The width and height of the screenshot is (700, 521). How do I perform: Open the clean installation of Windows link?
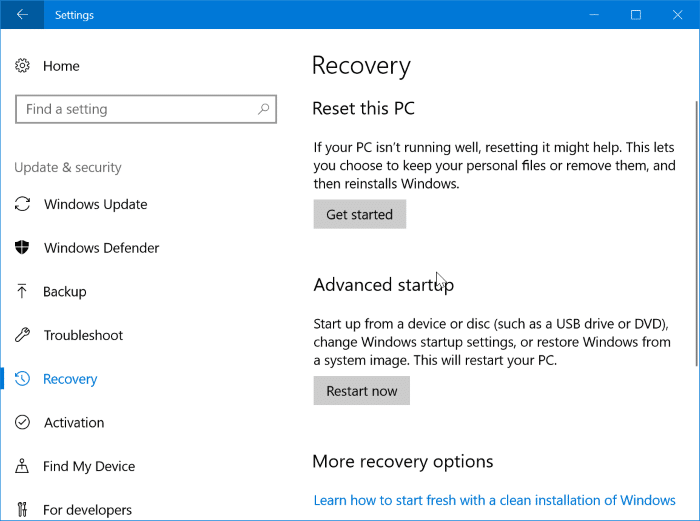click(494, 500)
